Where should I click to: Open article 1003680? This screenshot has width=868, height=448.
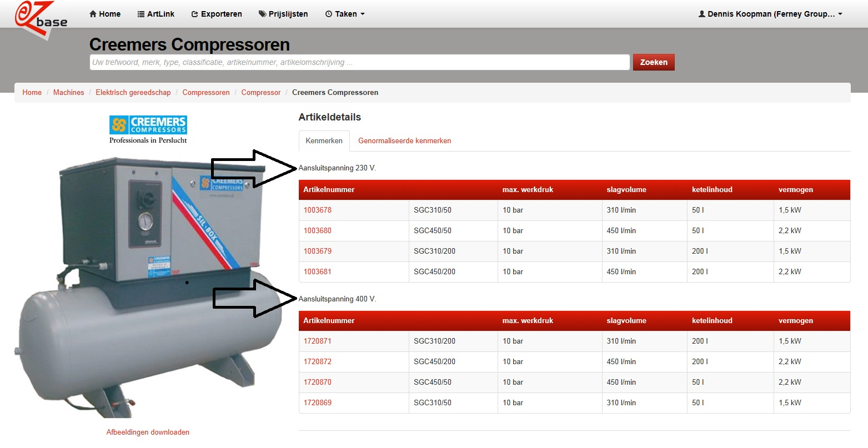[318, 230]
